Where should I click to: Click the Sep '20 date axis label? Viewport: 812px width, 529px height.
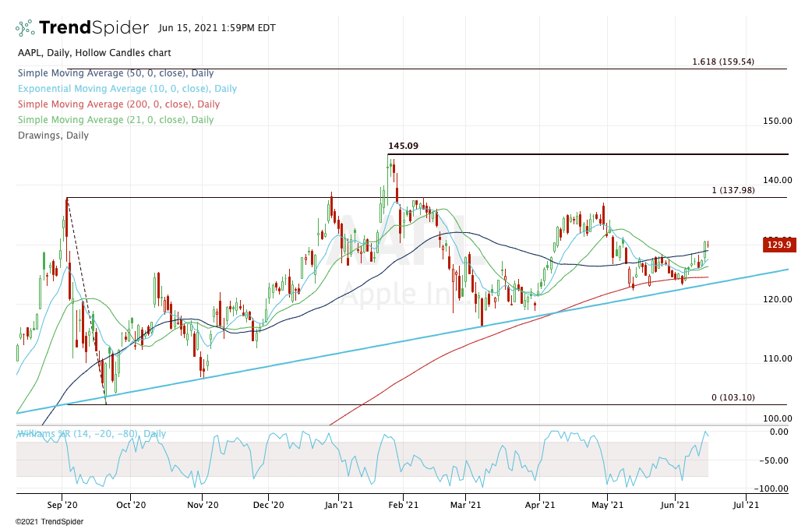[62, 505]
